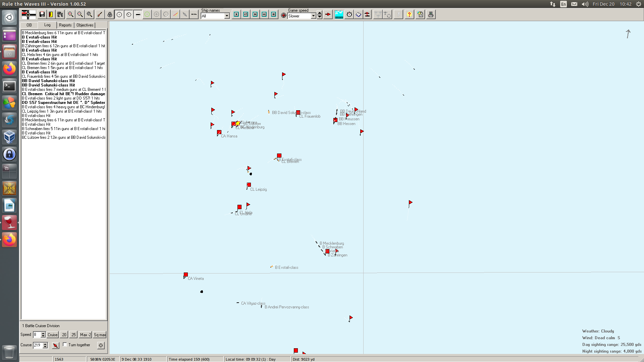Click the aircraft formation icon
Image resolution: width=644 pixels, height=362 pixels.
[378, 14]
